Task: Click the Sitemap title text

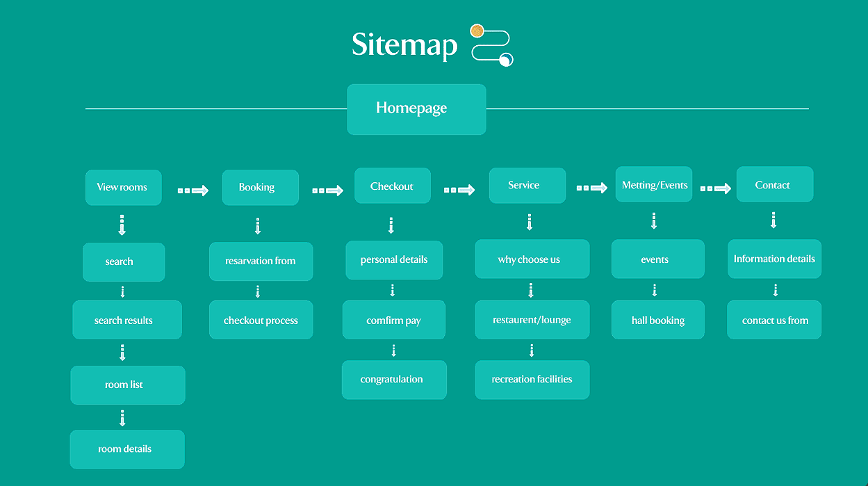Action: click(x=404, y=45)
